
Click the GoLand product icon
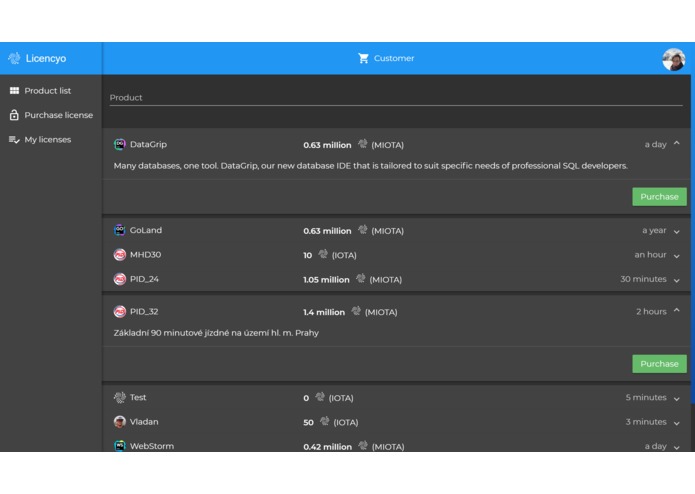(120, 230)
